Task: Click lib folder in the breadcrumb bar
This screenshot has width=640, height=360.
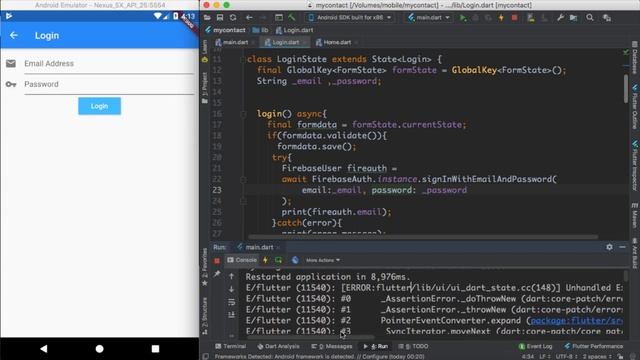Action: (x=260, y=30)
